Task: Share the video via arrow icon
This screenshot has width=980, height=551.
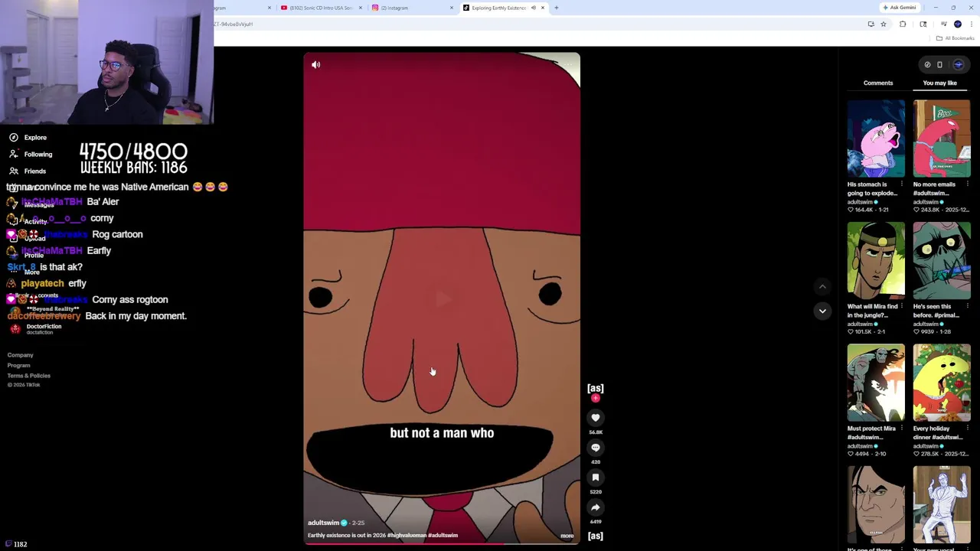Action: pos(596,507)
